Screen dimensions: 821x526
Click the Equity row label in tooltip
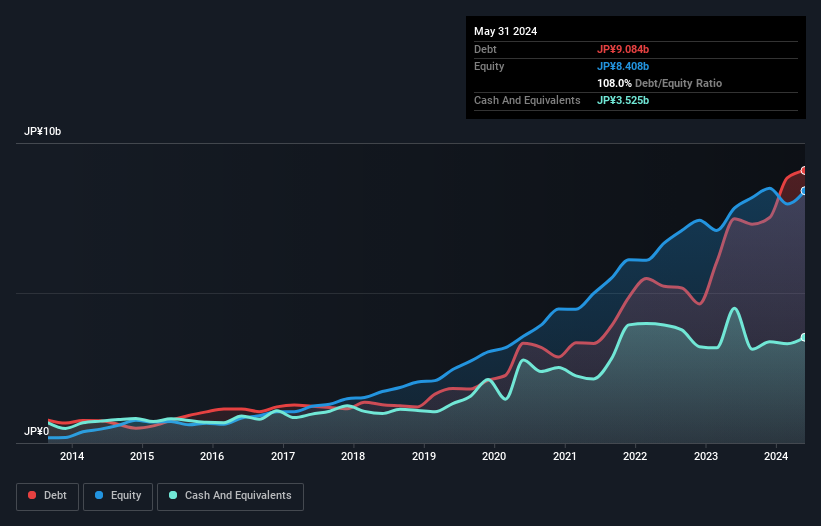[x=489, y=66]
